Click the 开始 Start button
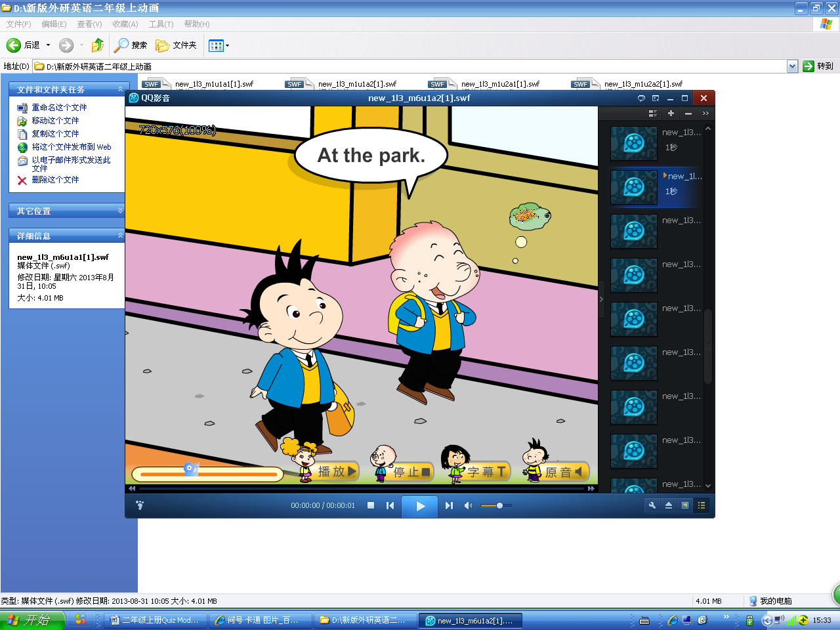 pos(33,620)
